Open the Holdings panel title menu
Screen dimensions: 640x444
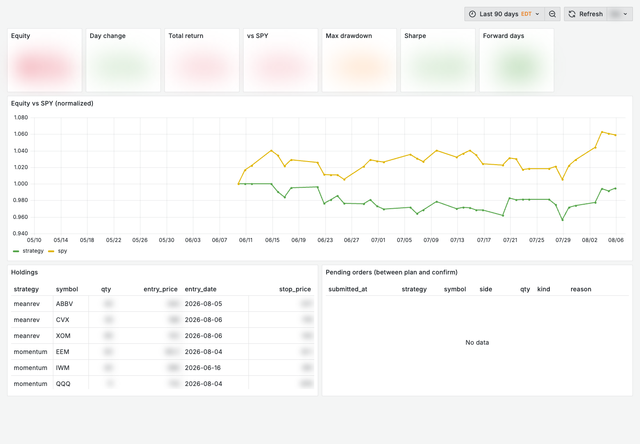coord(24,272)
